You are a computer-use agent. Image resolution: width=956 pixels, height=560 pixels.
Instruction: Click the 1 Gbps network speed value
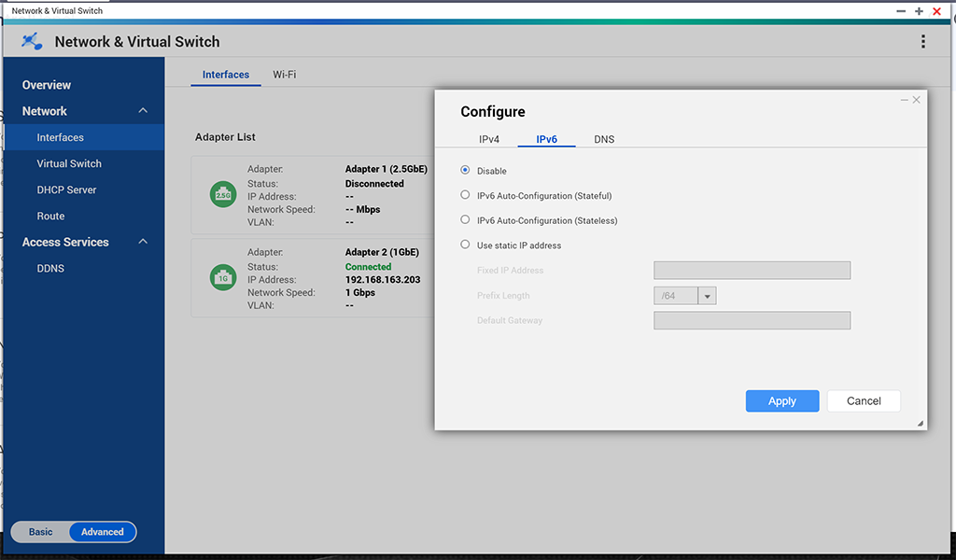[360, 292]
